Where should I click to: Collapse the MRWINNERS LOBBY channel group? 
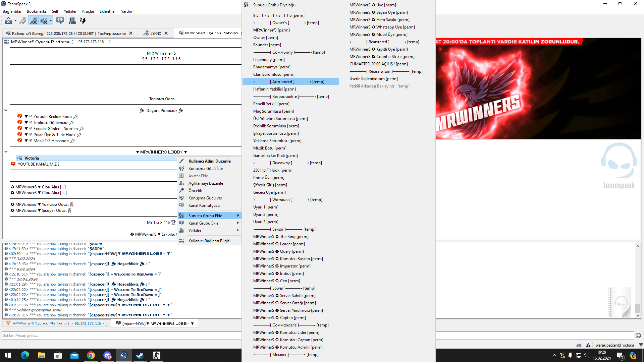(x=6, y=152)
